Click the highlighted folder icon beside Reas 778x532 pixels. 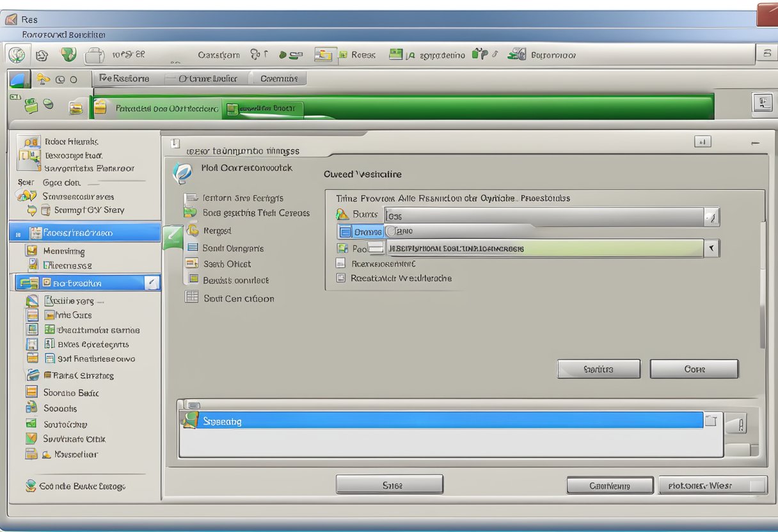point(325,56)
